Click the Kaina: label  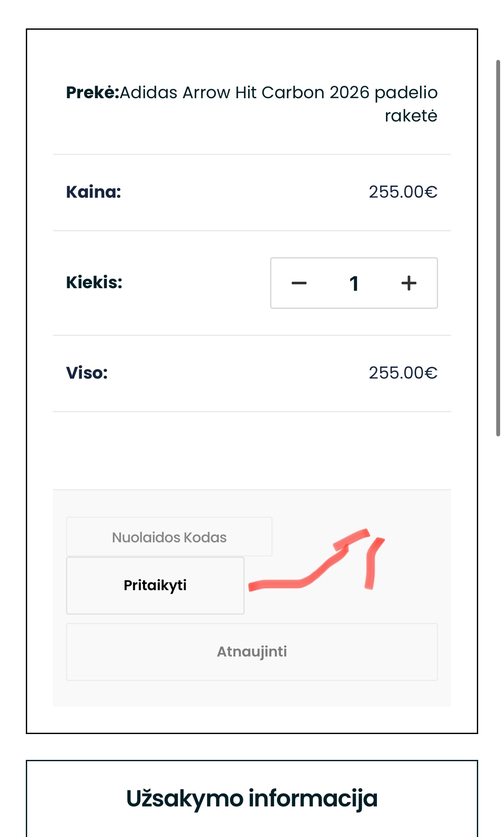pyautogui.click(x=93, y=192)
